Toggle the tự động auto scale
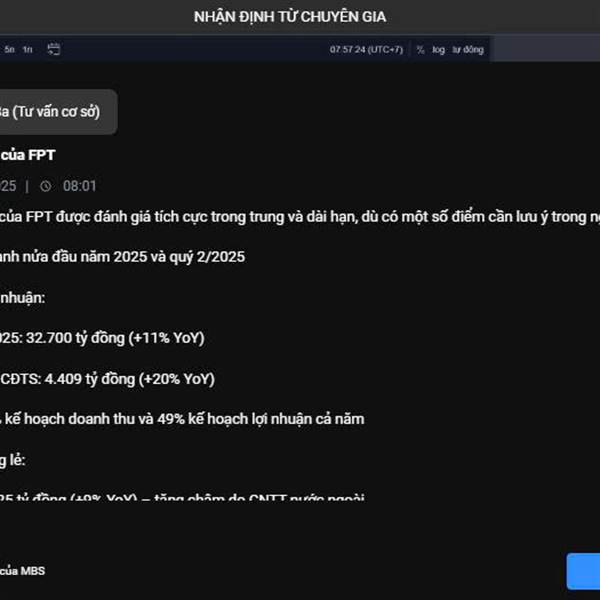 (x=468, y=50)
